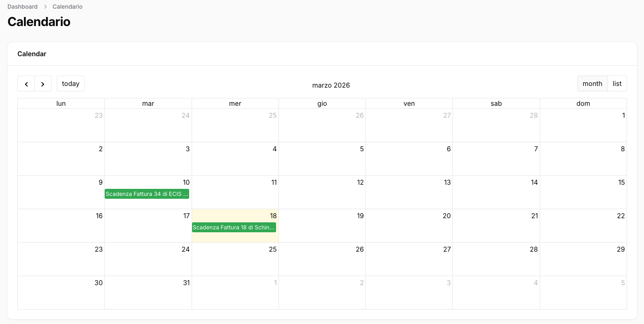Click the dom column header
644x324 pixels.
tap(583, 103)
